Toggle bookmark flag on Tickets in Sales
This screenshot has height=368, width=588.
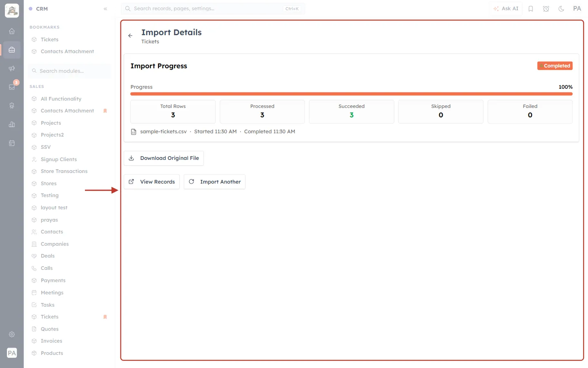pos(105,317)
